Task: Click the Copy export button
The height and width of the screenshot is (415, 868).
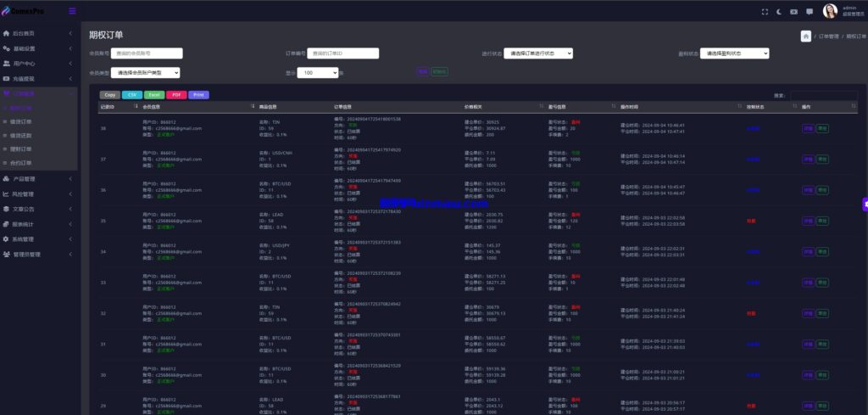Action: tap(110, 95)
